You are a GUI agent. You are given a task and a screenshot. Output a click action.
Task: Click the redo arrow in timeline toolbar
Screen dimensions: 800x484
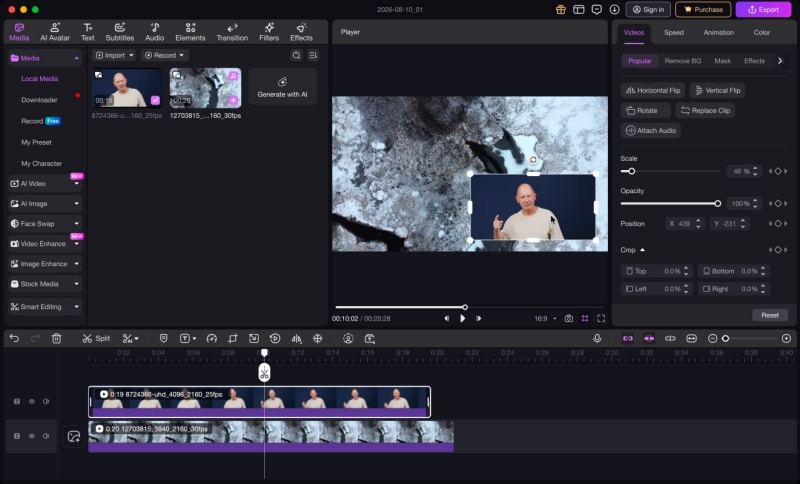tap(35, 338)
